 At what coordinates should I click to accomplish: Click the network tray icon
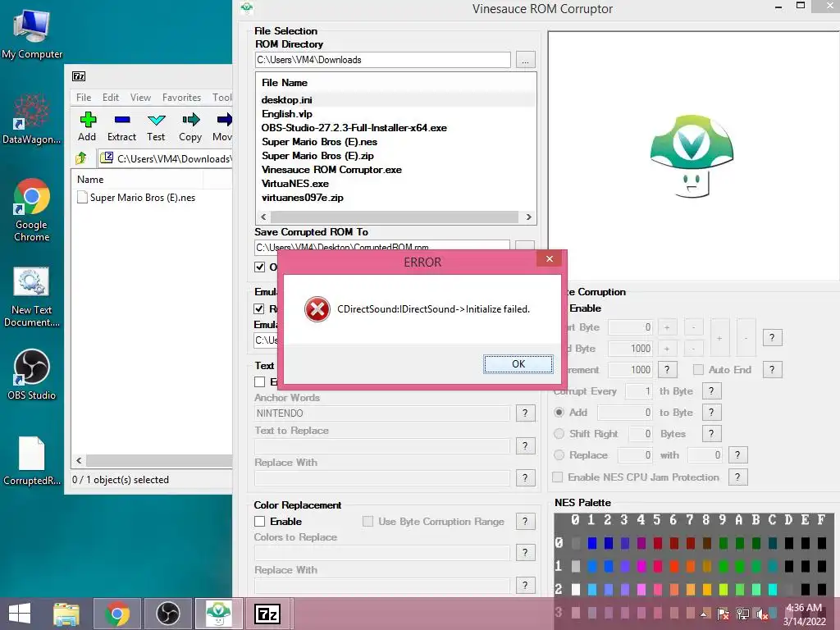(x=742, y=614)
